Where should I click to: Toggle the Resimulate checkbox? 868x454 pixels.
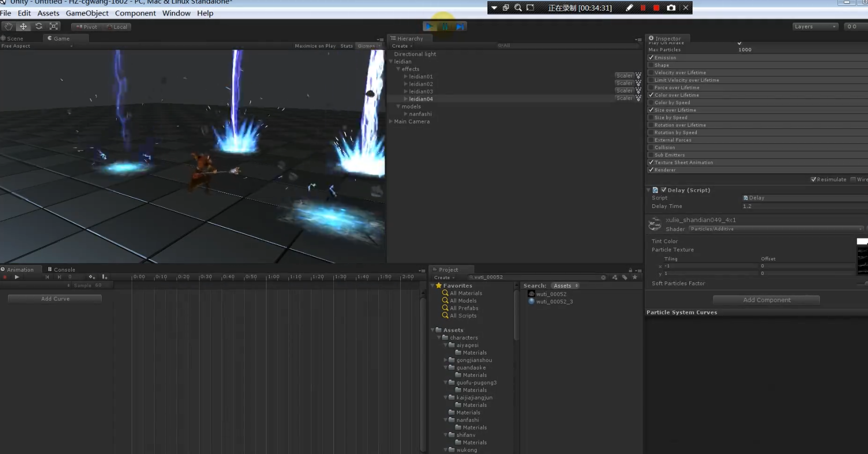tap(813, 180)
